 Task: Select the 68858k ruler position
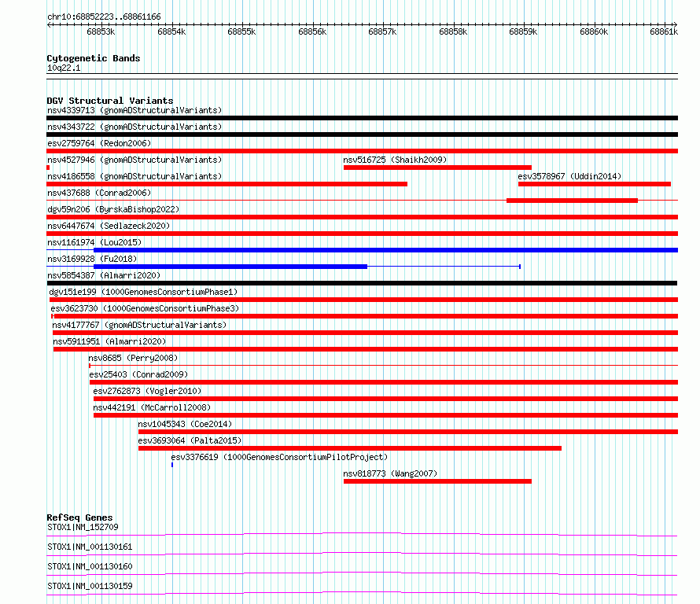[x=453, y=31]
